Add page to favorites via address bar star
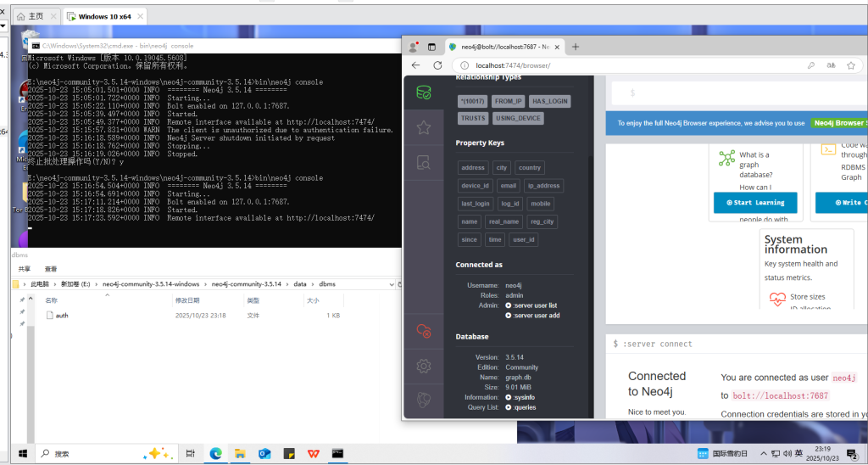 pyautogui.click(x=850, y=65)
